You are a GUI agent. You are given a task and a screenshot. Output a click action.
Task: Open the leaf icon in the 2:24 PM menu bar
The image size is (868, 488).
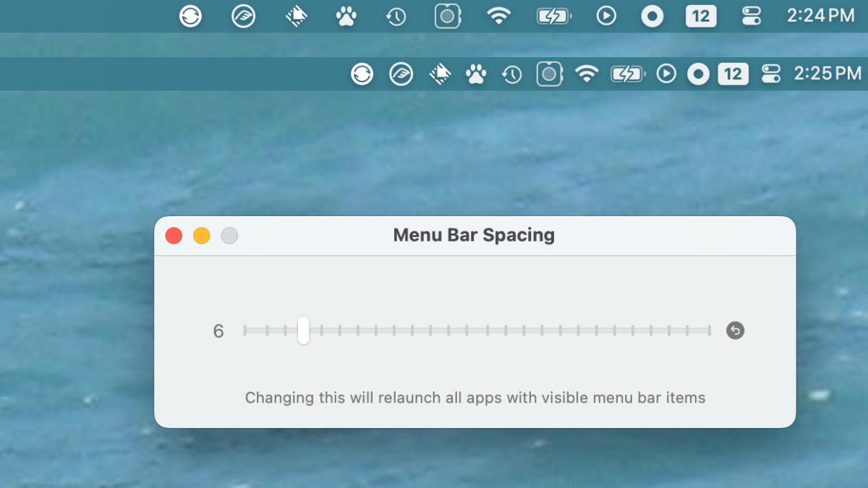pos(244,16)
